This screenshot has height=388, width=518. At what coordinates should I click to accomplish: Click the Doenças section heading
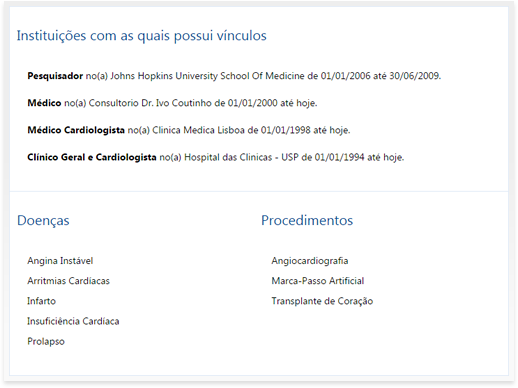pos(43,221)
